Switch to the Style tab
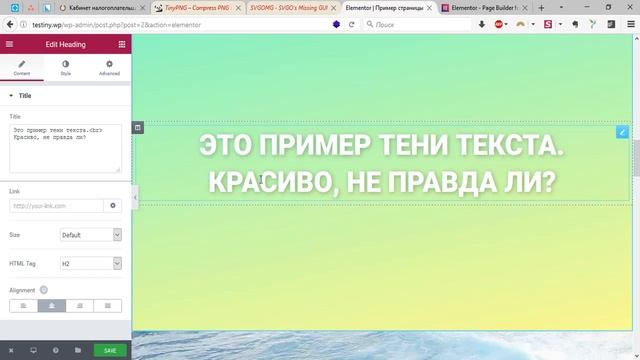This screenshot has height=360, width=640. coord(65,68)
